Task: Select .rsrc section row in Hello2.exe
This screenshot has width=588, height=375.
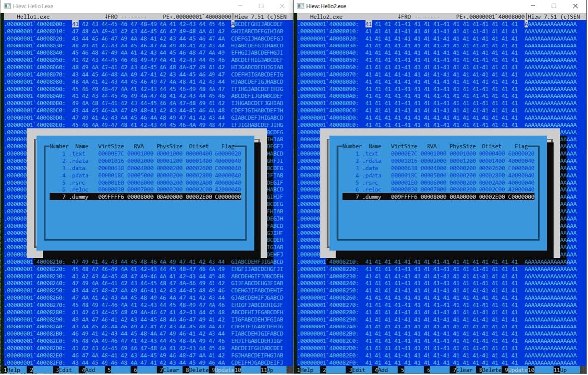Action: pyautogui.click(x=438, y=183)
